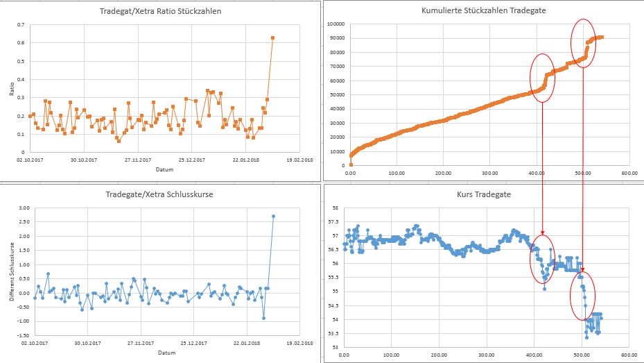Screen dimensions: 644x363
Task: Click '2.50' axis label in Schlusskurse chart
Action: [24, 222]
